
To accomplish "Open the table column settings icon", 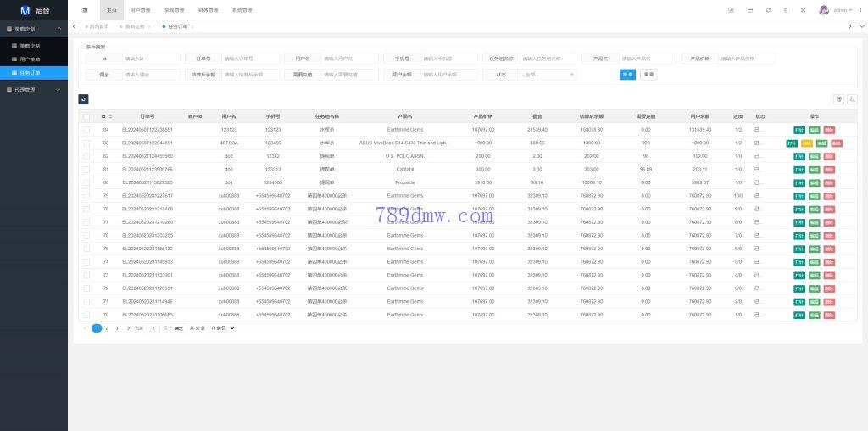I will point(838,99).
